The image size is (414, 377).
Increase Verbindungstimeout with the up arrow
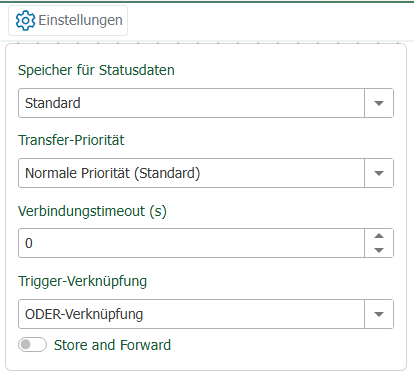pyautogui.click(x=379, y=236)
